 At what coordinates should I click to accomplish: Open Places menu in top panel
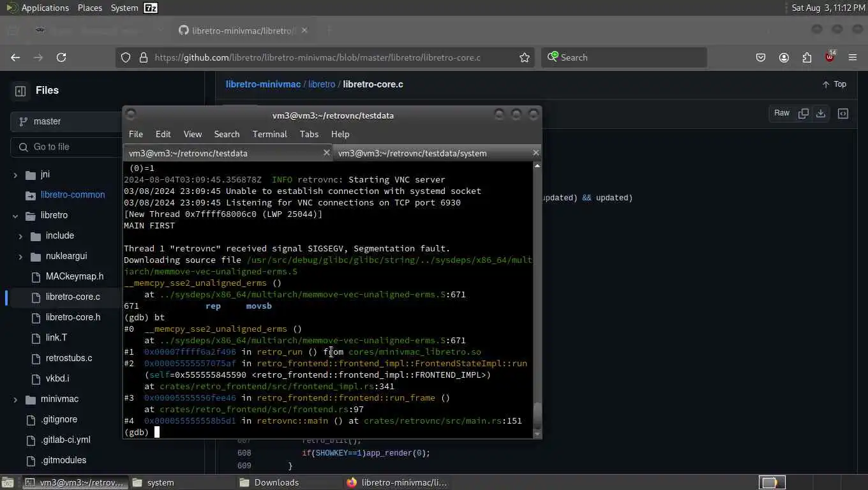click(x=90, y=8)
